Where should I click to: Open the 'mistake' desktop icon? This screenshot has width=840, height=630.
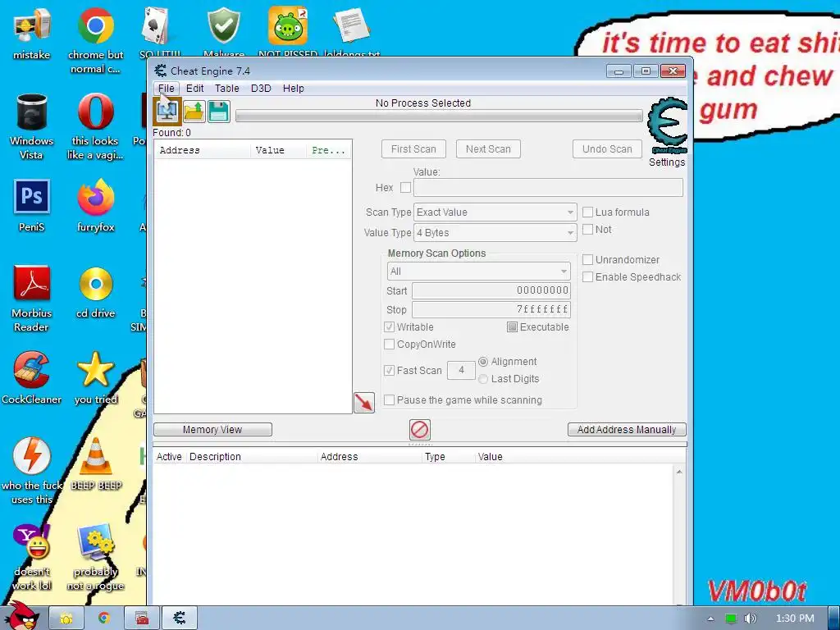pos(32,33)
